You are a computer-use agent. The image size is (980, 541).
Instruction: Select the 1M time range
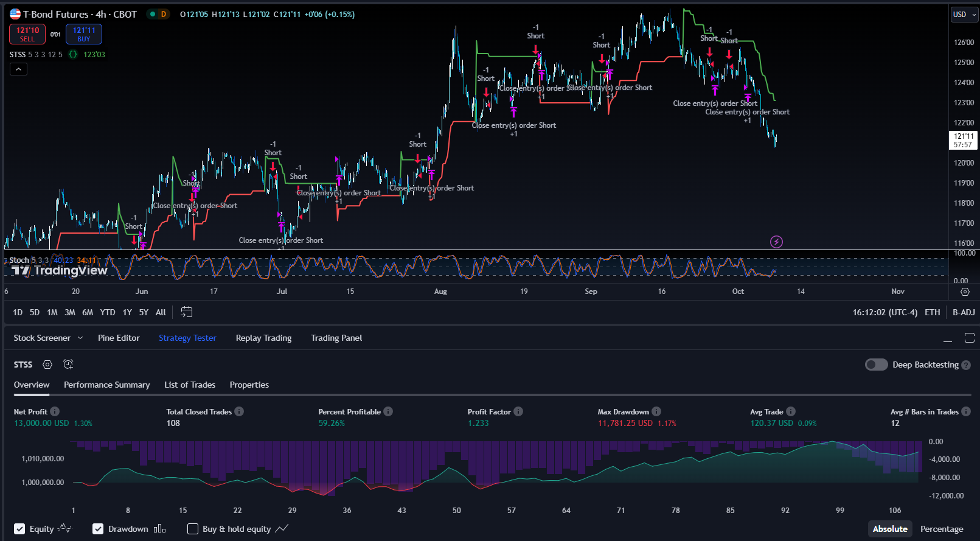pyautogui.click(x=52, y=312)
